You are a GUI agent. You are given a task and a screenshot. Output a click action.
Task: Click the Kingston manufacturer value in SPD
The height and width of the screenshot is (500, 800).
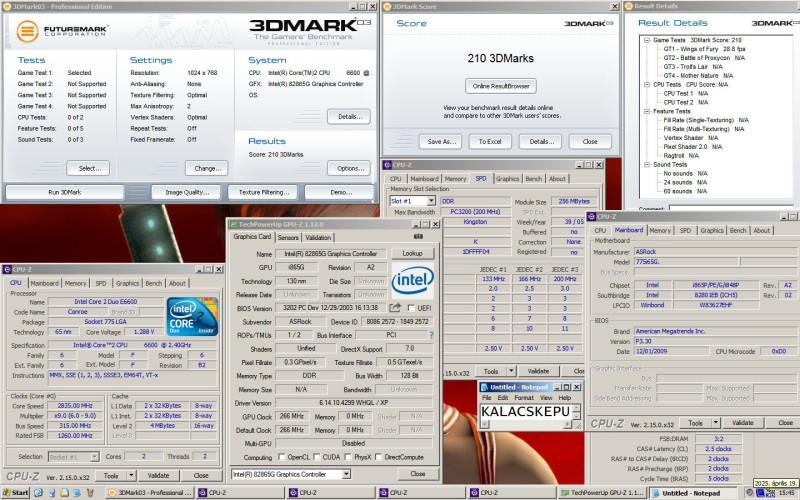coord(475,222)
